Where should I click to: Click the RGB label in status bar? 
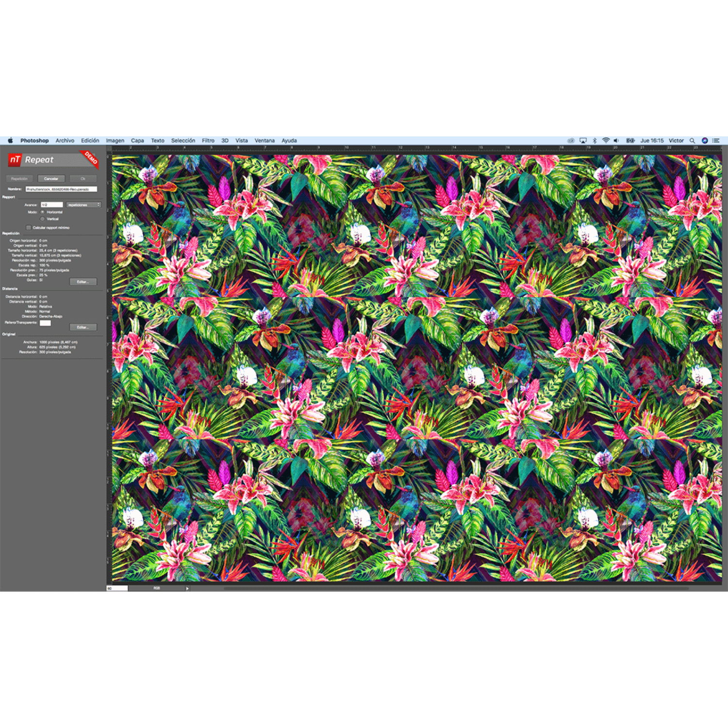(157, 588)
